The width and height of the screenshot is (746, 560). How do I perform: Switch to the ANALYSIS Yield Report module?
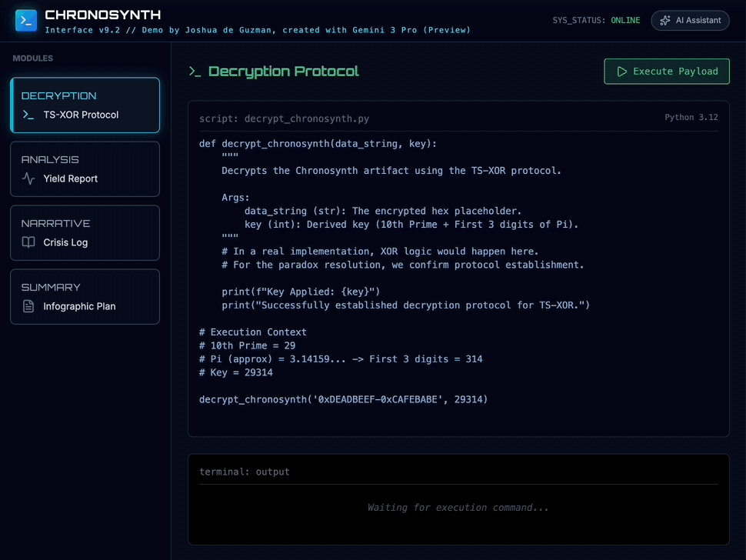85,168
